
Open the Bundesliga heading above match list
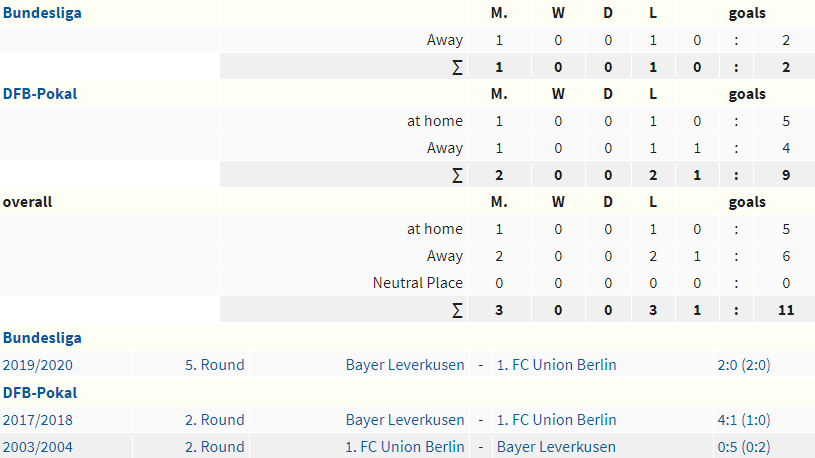(42, 338)
